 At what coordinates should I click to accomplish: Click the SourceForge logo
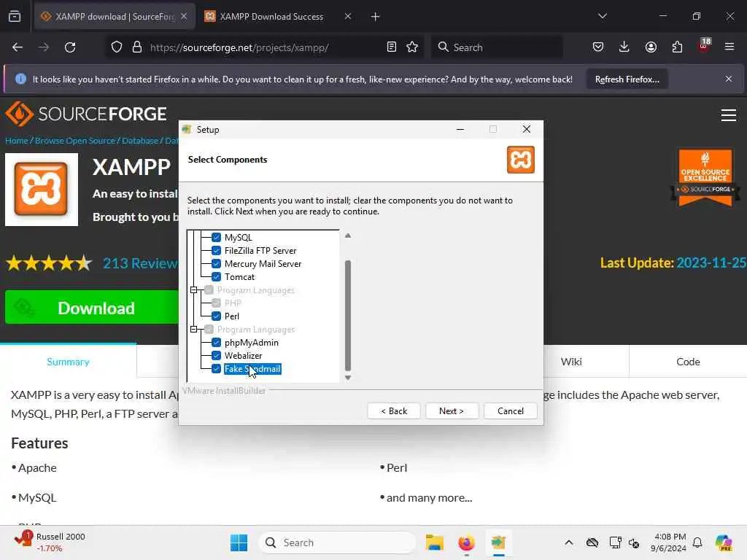coord(86,114)
